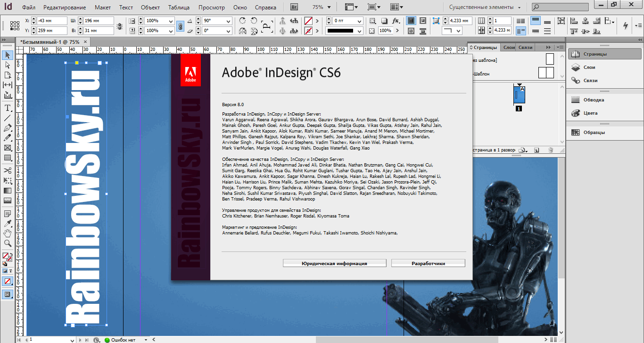Toggle constrain proportions for scaling chain

180,25
